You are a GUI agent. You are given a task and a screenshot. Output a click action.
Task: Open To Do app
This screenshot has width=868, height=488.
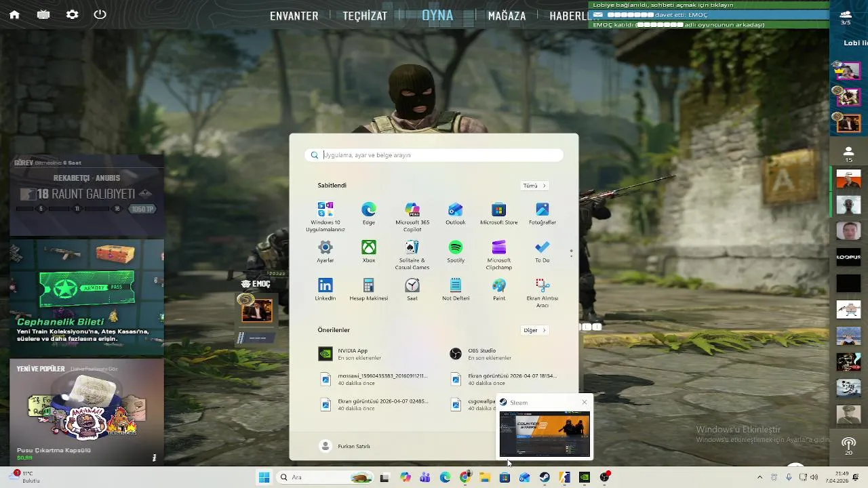click(542, 251)
